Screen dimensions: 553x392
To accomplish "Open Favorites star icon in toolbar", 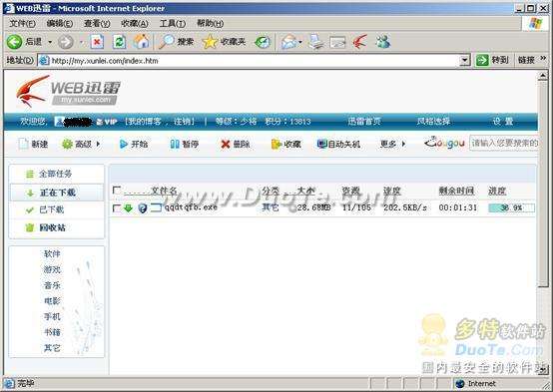I will pyautogui.click(x=211, y=42).
